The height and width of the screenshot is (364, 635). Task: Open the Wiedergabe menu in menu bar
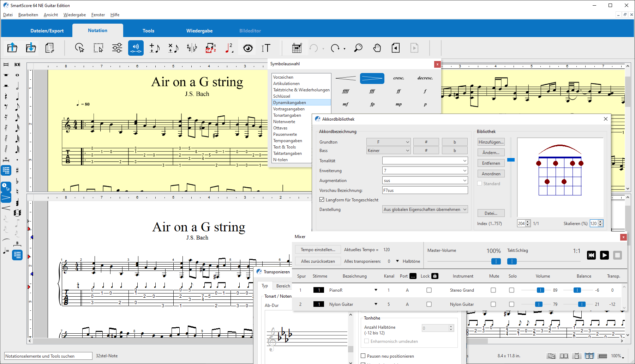tap(74, 15)
